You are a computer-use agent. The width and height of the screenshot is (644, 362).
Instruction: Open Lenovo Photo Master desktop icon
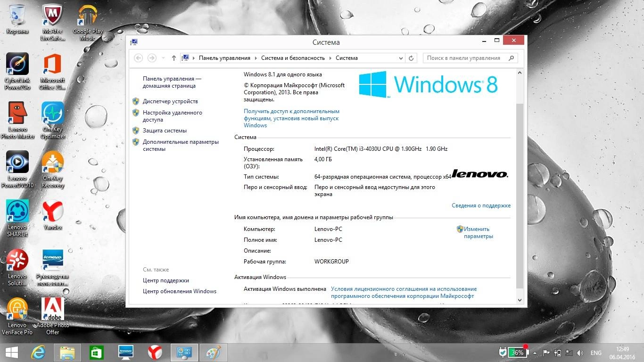click(17, 120)
